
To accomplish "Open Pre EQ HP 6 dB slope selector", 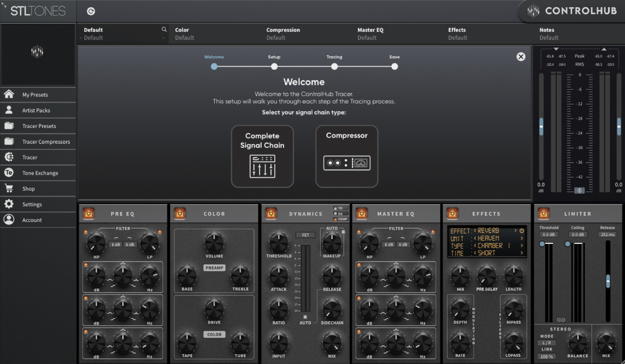I will point(116,244).
